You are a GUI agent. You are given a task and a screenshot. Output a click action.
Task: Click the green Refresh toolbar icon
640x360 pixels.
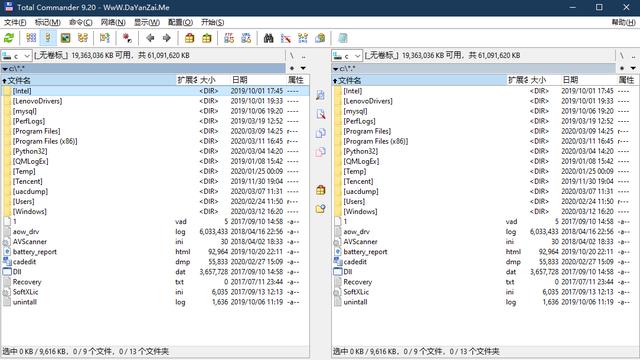(9, 38)
